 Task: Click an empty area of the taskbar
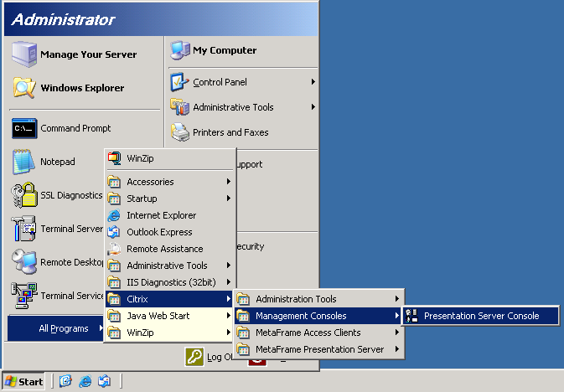[x=342, y=381]
